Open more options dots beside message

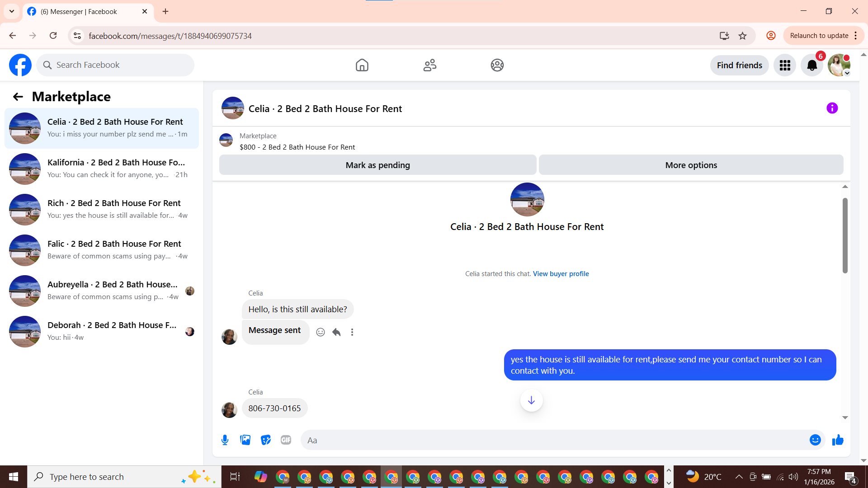[x=352, y=333]
